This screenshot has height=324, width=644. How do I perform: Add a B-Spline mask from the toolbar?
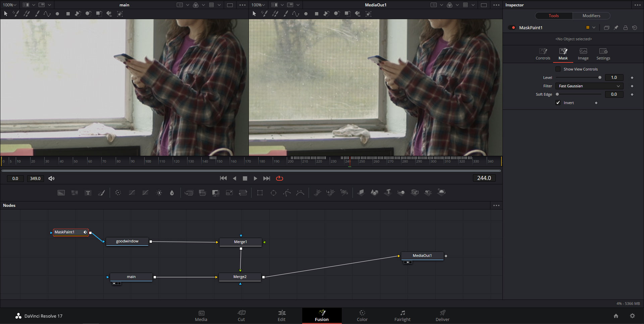(300, 193)
